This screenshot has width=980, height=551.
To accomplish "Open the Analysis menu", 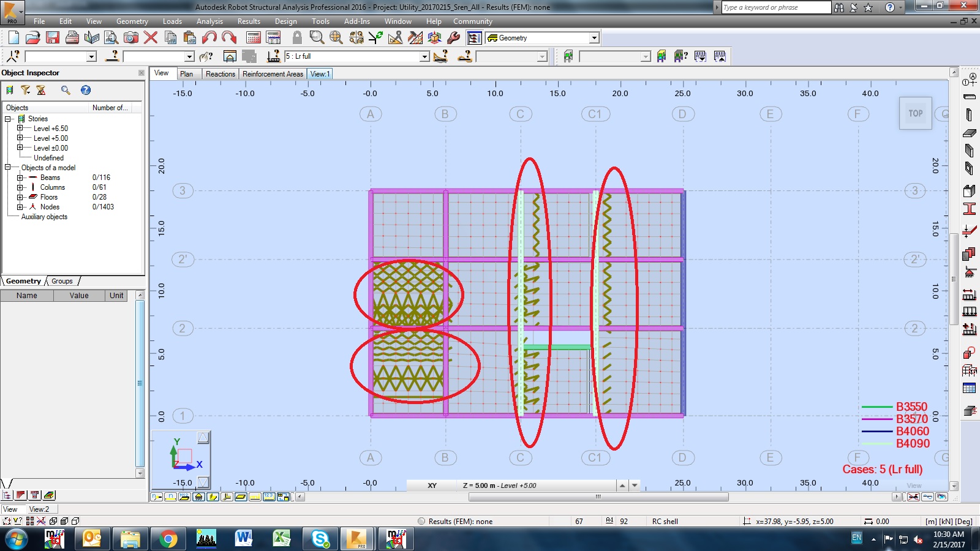I will (209, 21).
